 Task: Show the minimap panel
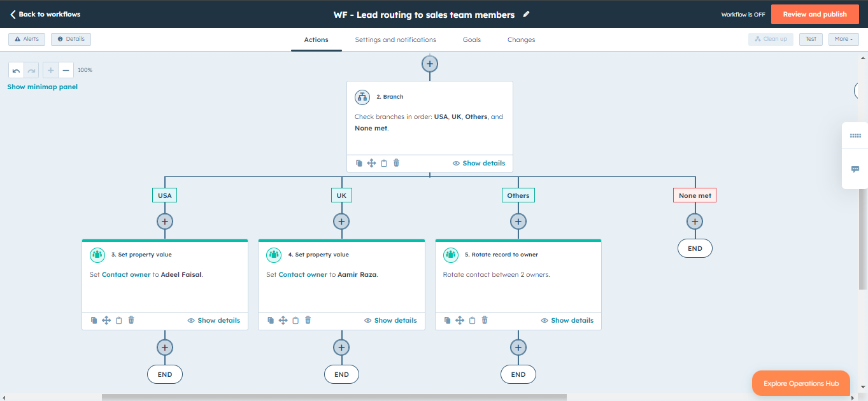click(42, 86)
